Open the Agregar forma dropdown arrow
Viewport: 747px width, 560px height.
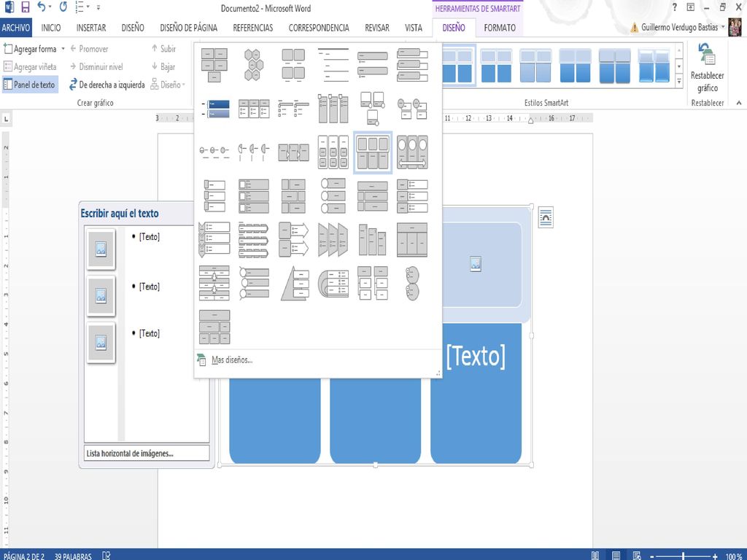[63, 49]
